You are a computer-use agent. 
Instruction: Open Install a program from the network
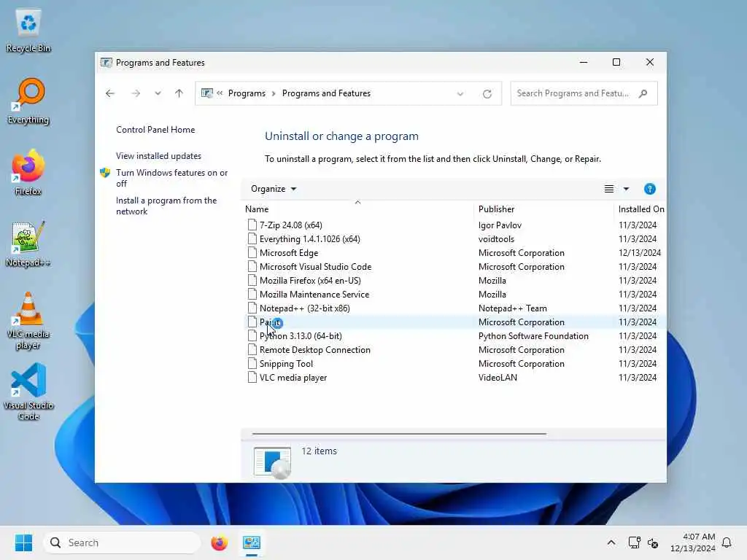(x=166, y=206)
